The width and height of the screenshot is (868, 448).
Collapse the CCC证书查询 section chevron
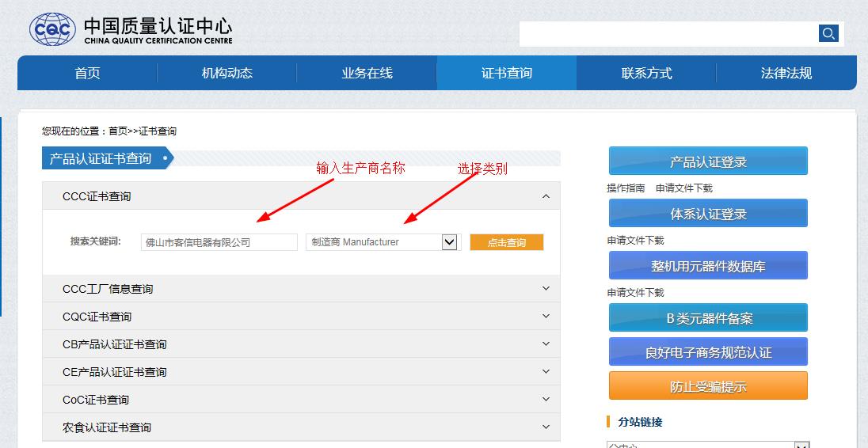[546, 196]
